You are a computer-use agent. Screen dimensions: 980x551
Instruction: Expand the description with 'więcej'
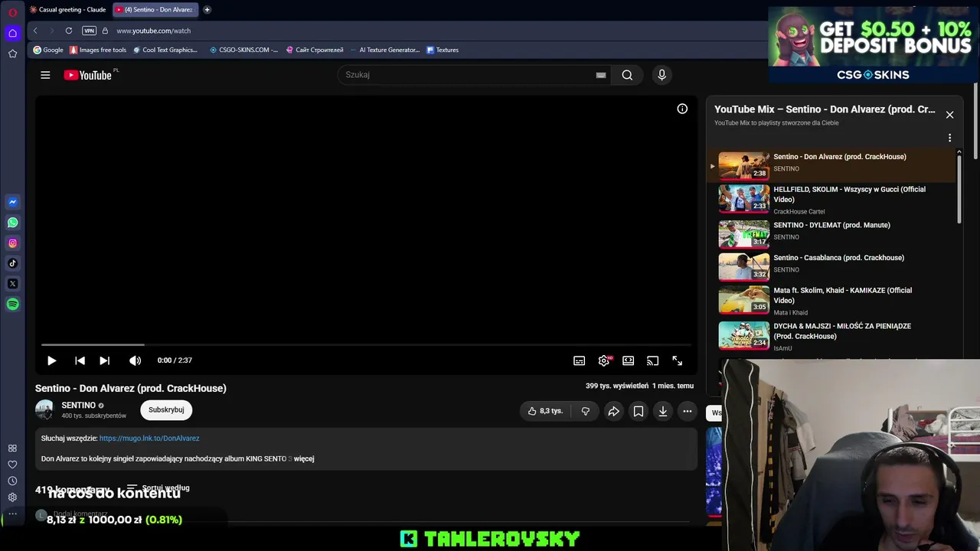click(304, 458)
